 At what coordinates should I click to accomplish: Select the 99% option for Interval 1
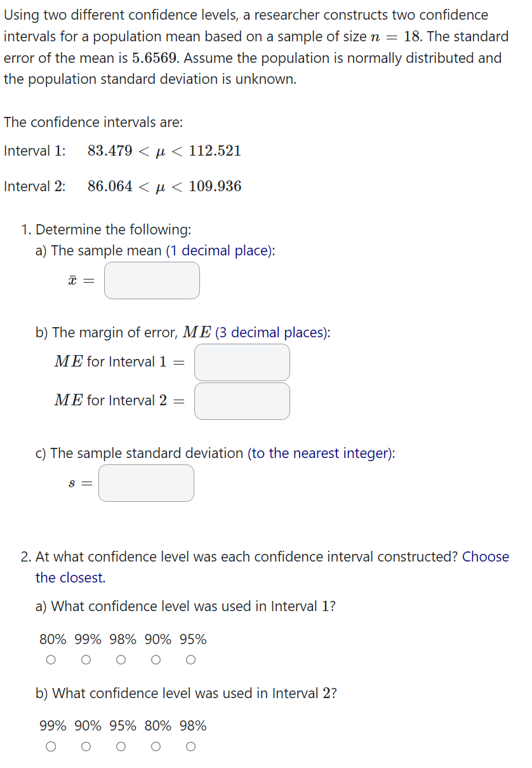[x=86, y=659]
